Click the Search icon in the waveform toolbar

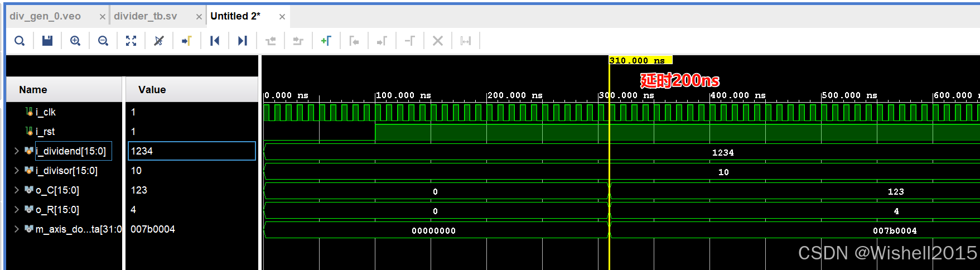click(x=20, y=41)
